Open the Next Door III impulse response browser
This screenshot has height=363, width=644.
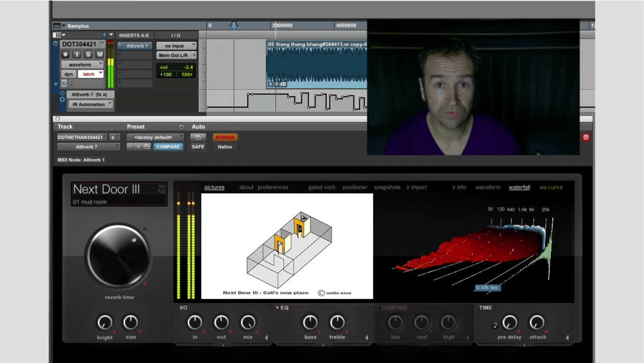coord(119,194)
